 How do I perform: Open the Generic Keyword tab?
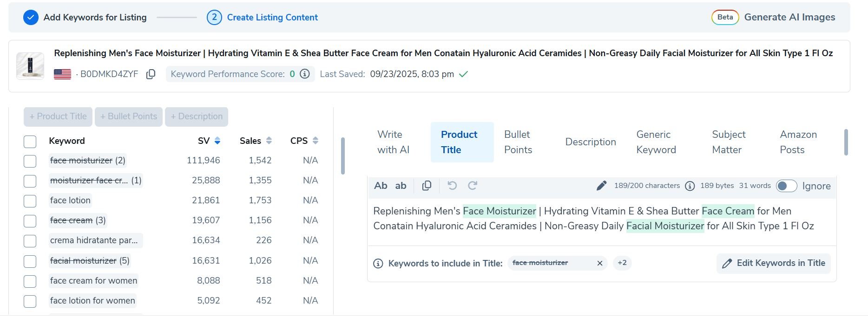[x=656, y=142]
